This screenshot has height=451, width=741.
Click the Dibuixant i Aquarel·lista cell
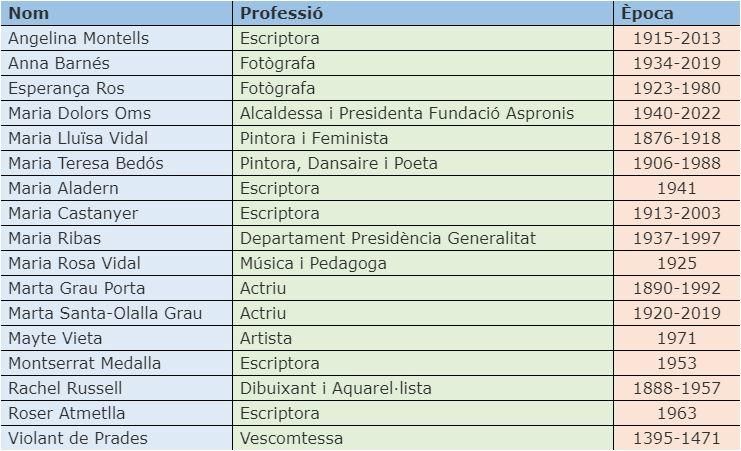[x=423, y=389]
